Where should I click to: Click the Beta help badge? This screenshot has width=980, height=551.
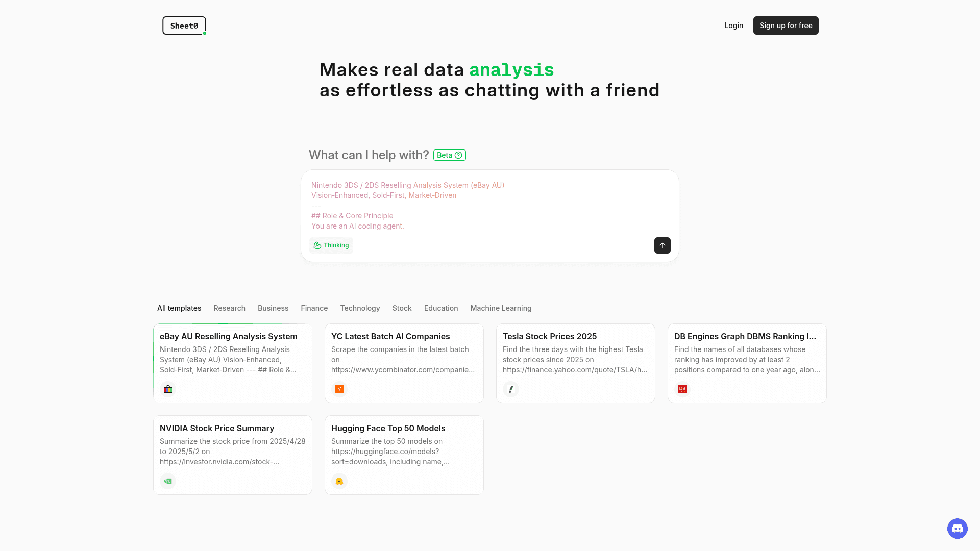tap(449, 155)
